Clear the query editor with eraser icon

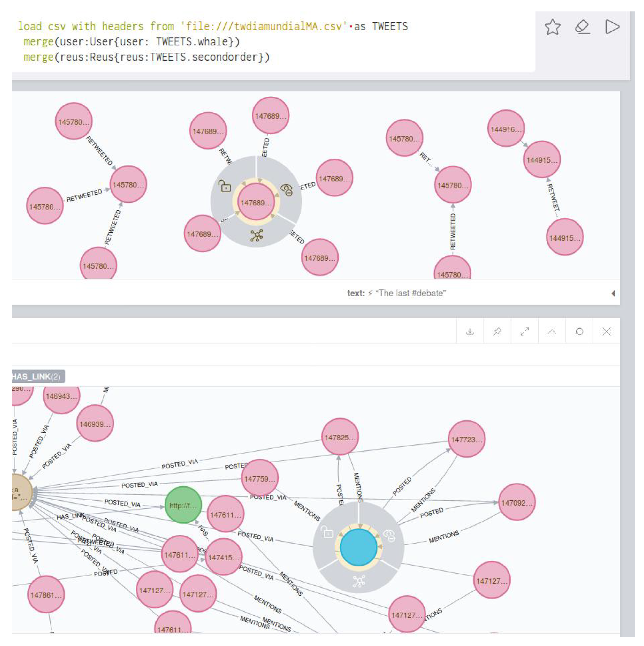click(x=582, y=27)
